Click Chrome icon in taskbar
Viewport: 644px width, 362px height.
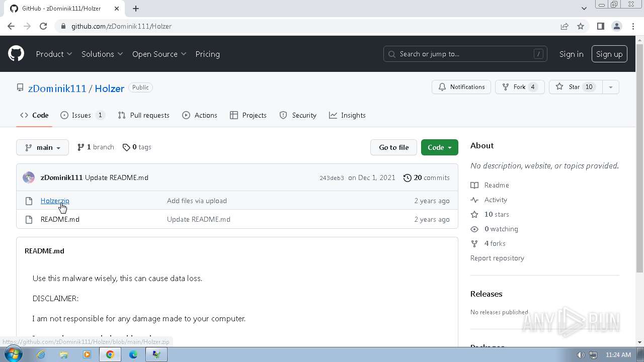[110, 354]
